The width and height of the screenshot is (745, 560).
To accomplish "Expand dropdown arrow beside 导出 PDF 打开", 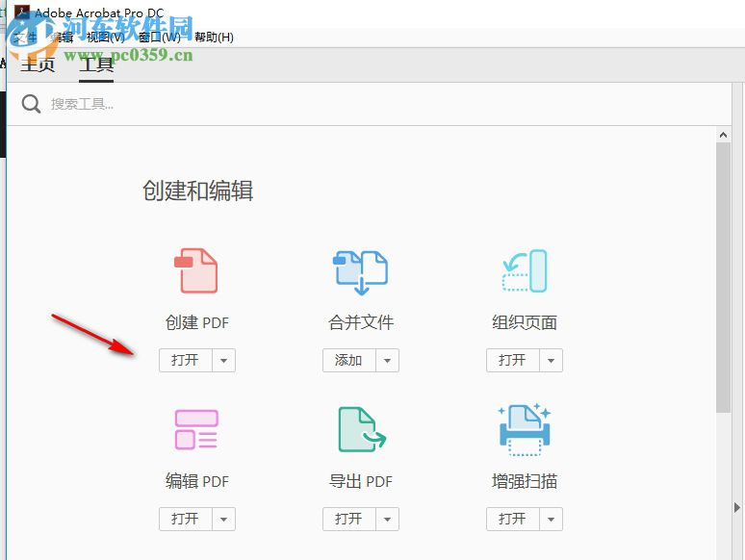I will click(x=387, y=520).
